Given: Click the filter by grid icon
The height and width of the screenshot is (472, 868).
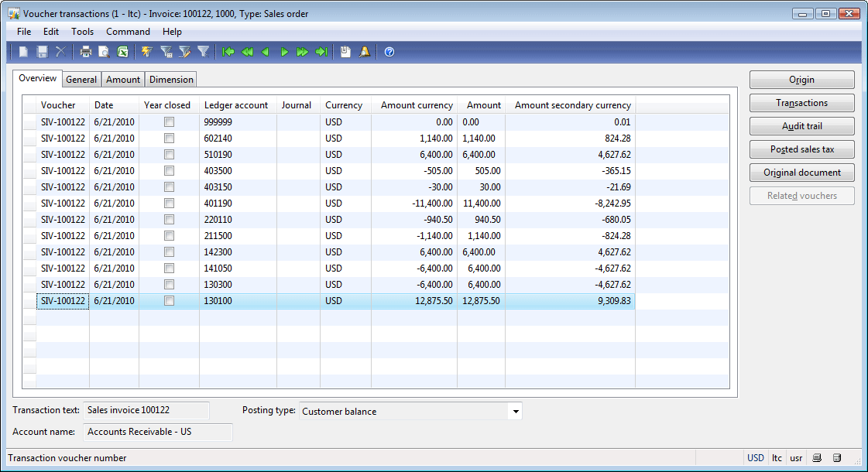Looking at the screenshot, I should click(x=166, y=52).
